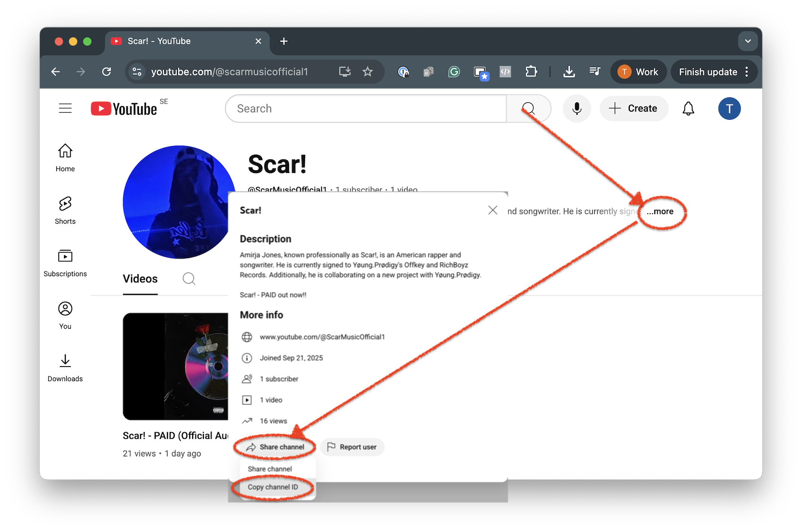
Task: Choose Copy channel ID menu entry
Action: coord(273,487)
